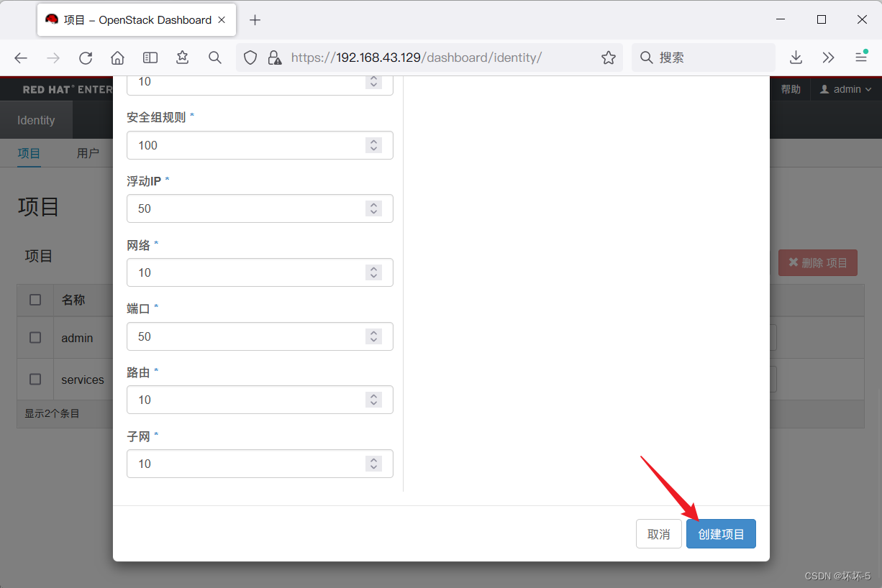
Task: Adjust the 端口 spinner arrows
Action: [x=373, y=336]
